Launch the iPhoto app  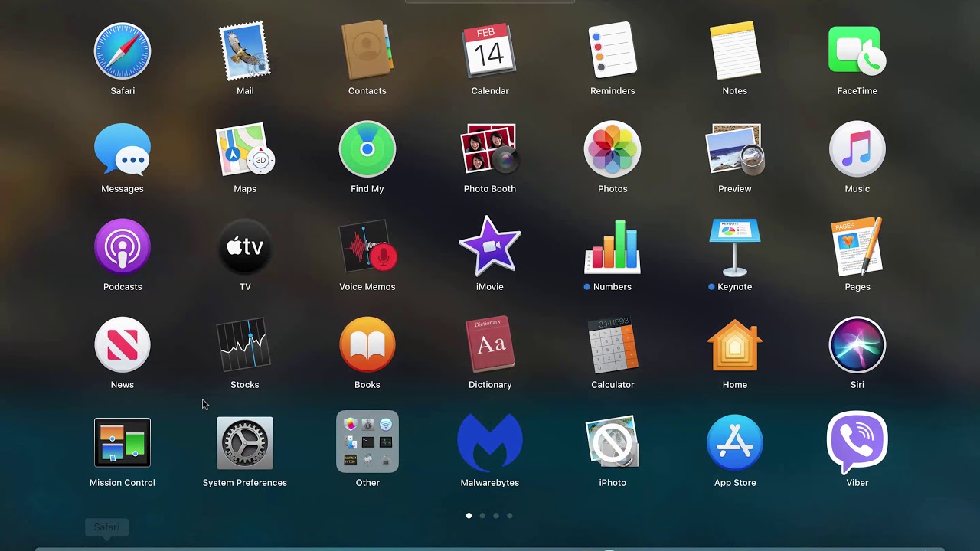pyautogui.click(x=612, y=443)
